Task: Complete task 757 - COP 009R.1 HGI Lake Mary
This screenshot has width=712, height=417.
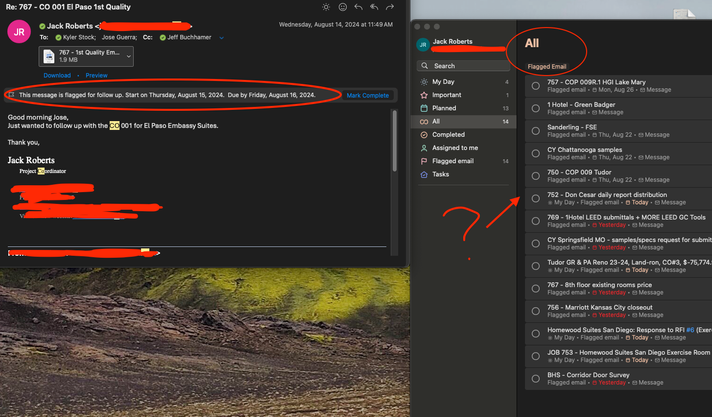Action: [x=536, y=86]
